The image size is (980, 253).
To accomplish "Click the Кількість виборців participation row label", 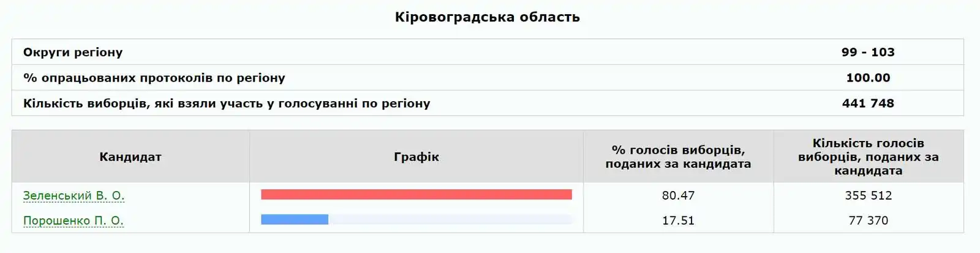I will tap(227, 104).
